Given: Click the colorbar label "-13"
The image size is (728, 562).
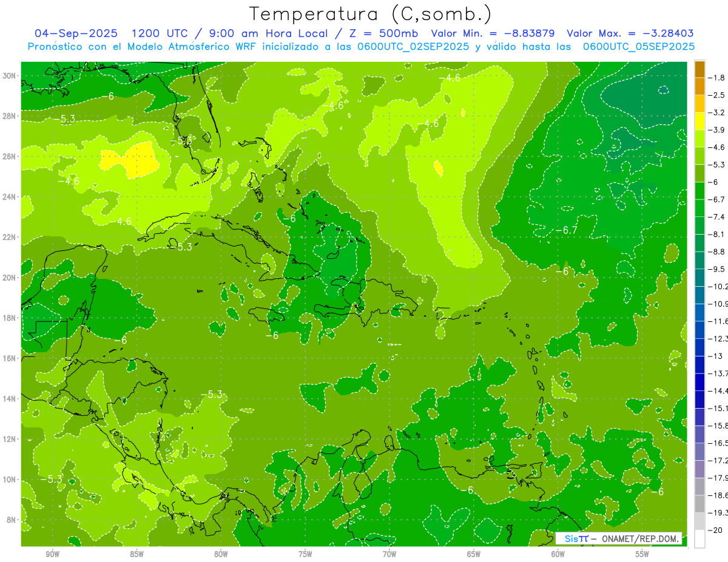Looking at the screenshot, I should pyautogui.click(x=715, y=356).
